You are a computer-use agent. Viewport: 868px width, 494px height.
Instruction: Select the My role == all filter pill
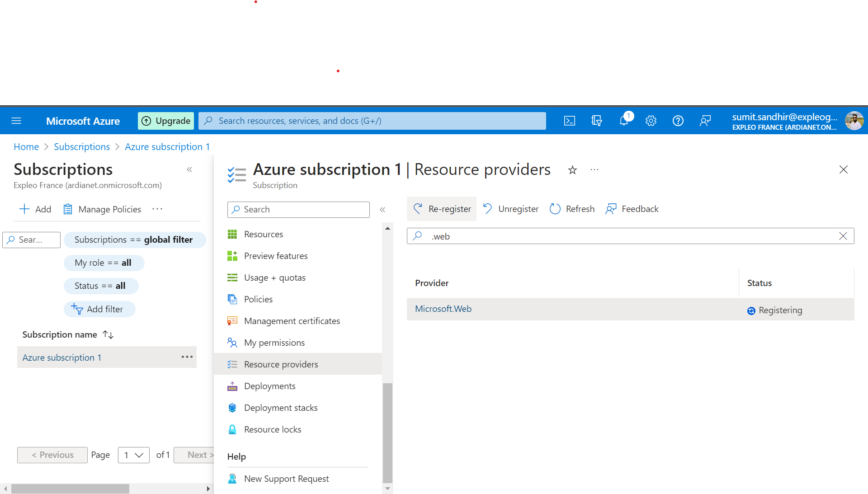pyautogui.click(x=104, y=263)
